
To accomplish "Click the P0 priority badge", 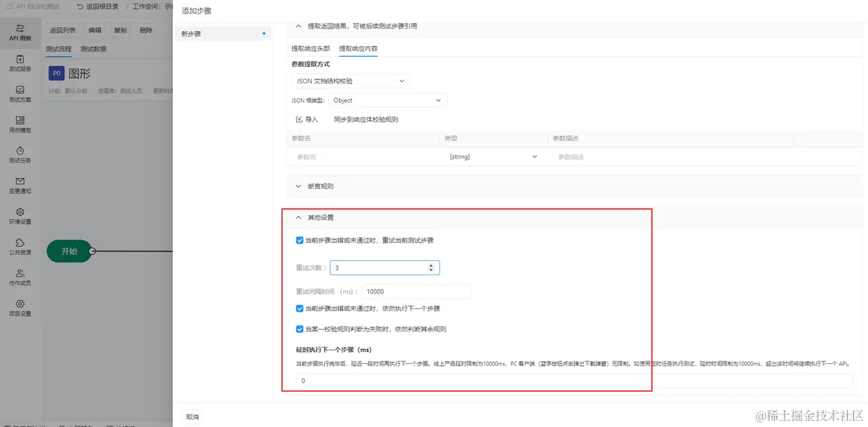I will click(x=56, y=73).
